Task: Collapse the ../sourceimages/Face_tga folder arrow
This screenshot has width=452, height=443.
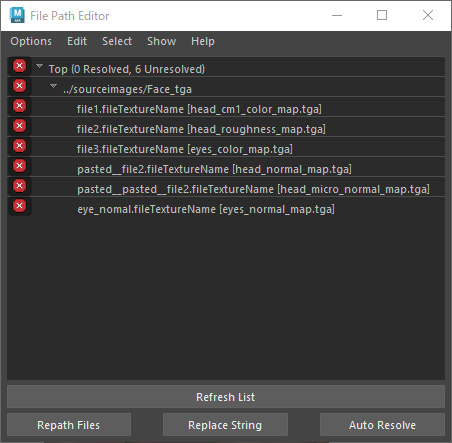Action: [53, 86]
